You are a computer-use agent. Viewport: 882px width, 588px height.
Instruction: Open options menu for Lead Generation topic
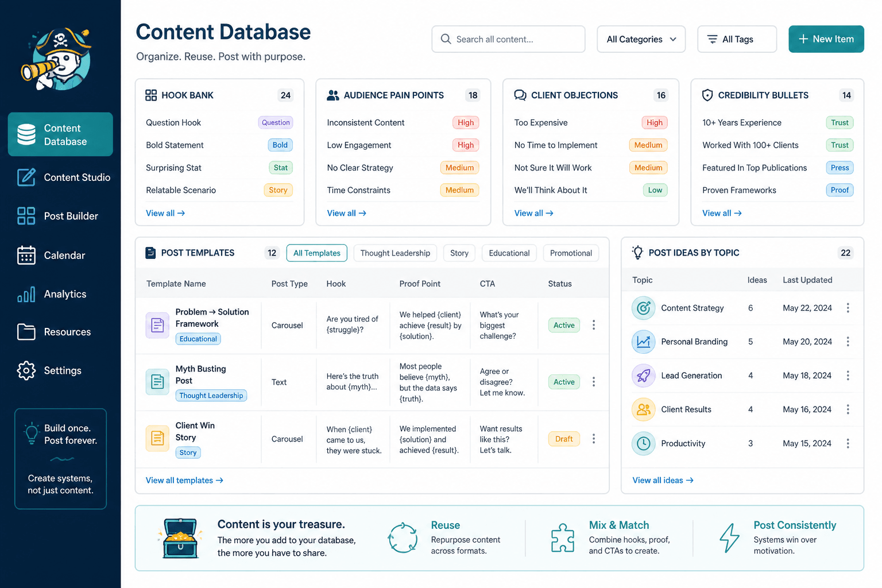click(848, 376)
